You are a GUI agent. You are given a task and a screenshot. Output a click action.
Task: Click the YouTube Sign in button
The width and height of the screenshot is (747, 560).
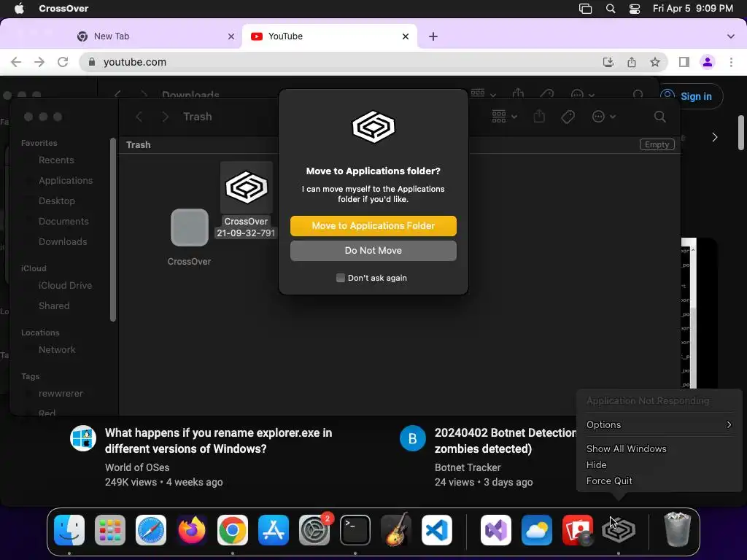pos(692,96)
